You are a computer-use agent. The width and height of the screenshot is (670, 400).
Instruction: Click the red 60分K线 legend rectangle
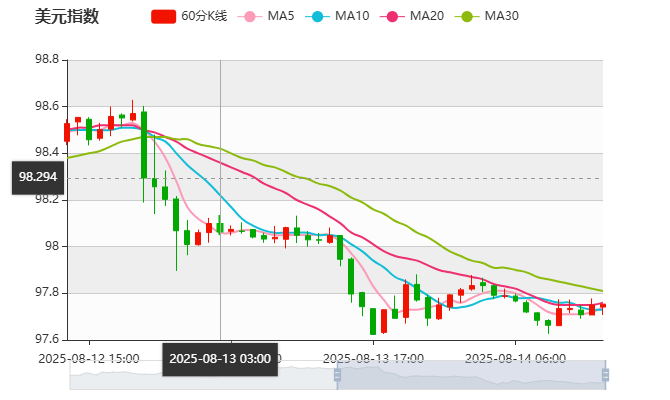(163, 16)
